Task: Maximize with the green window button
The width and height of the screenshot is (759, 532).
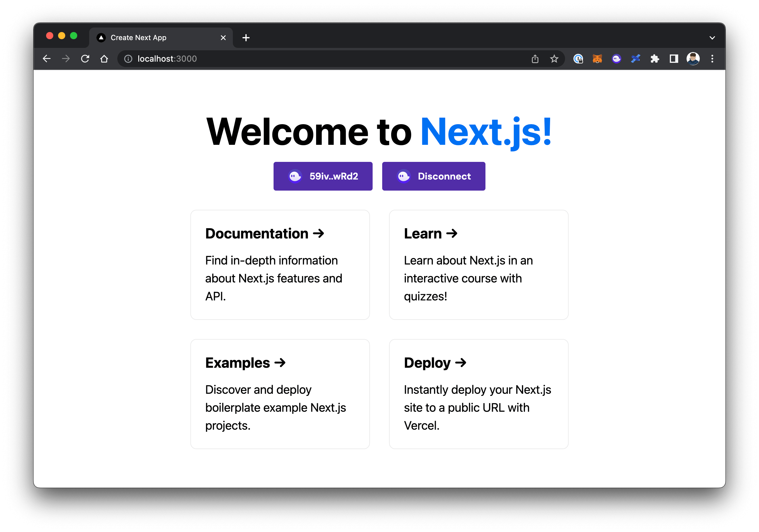Action: tap(74, 36)
